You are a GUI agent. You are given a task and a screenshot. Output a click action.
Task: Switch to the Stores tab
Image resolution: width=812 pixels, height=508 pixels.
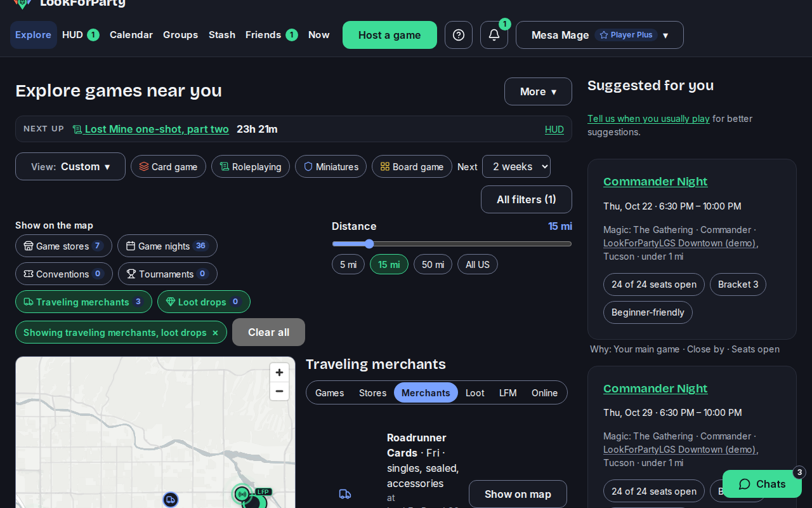[372, 392]
